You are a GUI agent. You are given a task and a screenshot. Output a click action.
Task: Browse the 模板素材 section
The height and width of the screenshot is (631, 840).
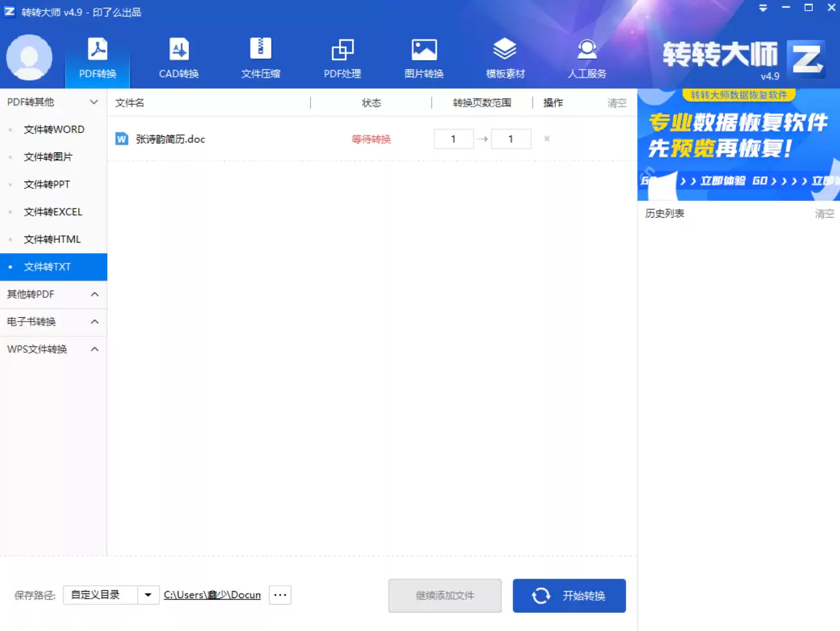505,58
